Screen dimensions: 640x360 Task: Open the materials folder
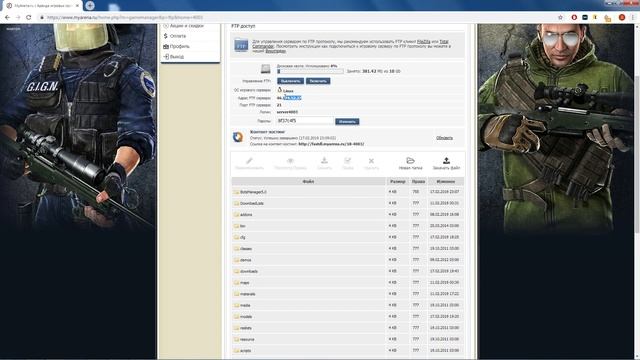click(248, 294)
